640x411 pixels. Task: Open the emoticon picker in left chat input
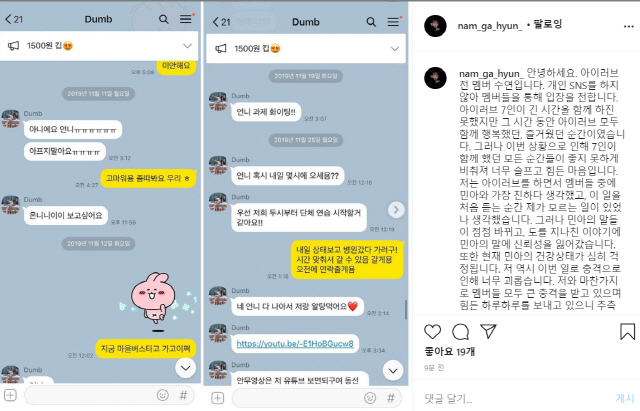[x=162, y=395]
